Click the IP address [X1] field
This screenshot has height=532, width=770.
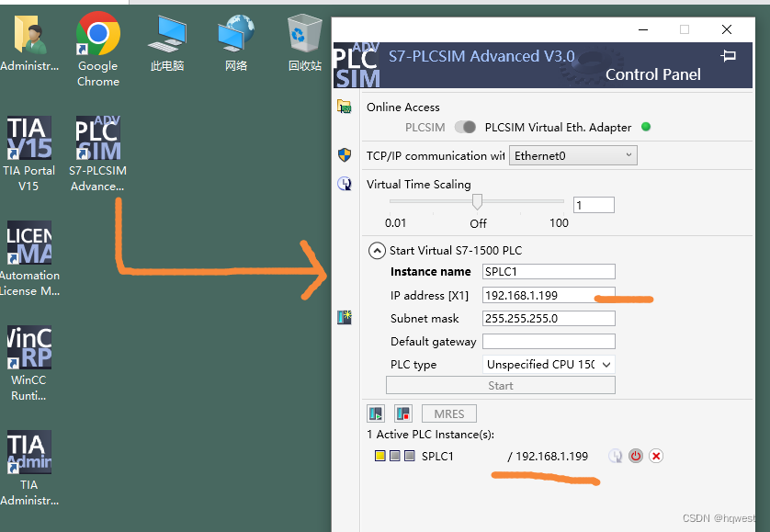coord(549,295)
